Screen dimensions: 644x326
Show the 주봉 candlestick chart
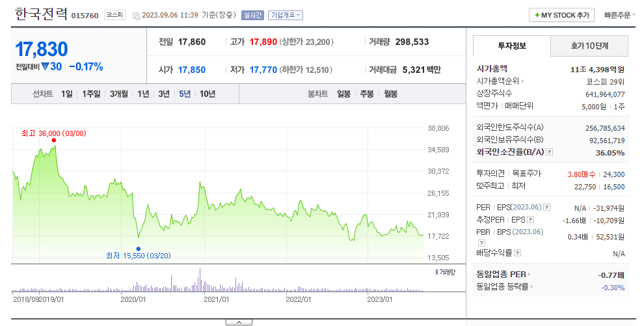pos(367,94)
